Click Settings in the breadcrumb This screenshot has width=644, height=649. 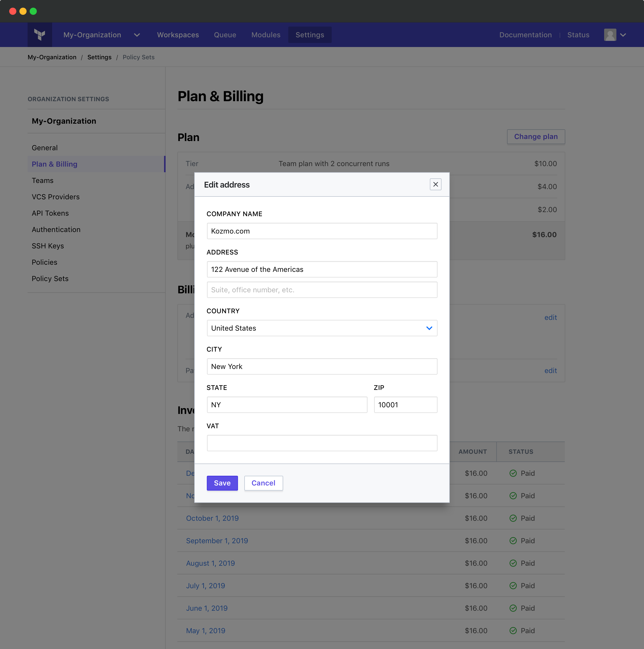99,57
